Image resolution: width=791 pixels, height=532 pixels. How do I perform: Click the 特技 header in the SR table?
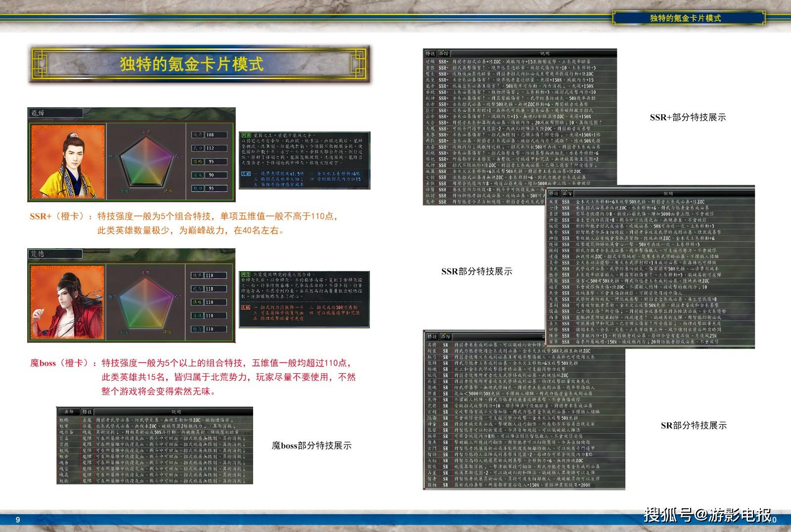coord(432,336)
